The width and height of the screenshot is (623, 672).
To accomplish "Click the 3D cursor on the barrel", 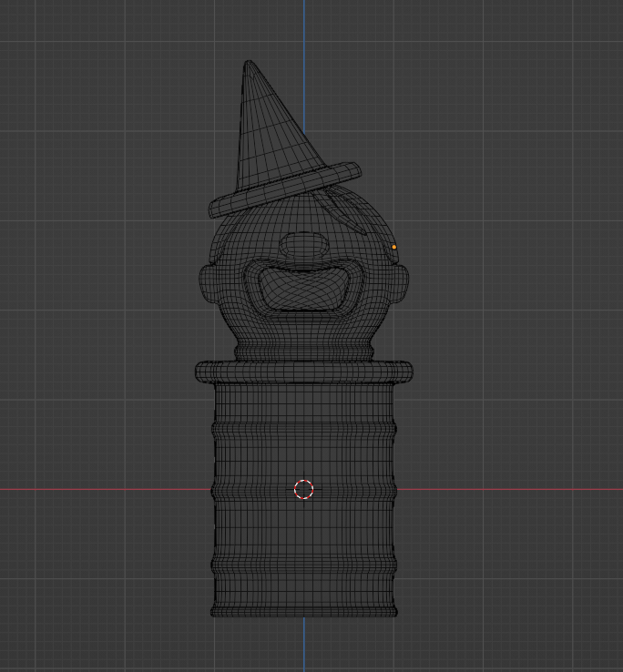I will (x=304, y=490).
